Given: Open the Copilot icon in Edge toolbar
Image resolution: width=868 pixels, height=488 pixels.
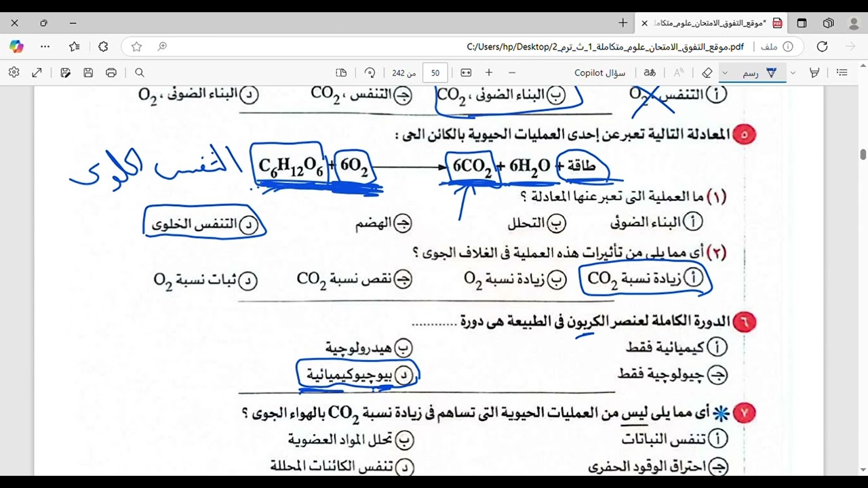Looking at the screenshot, I should point(16,47).
